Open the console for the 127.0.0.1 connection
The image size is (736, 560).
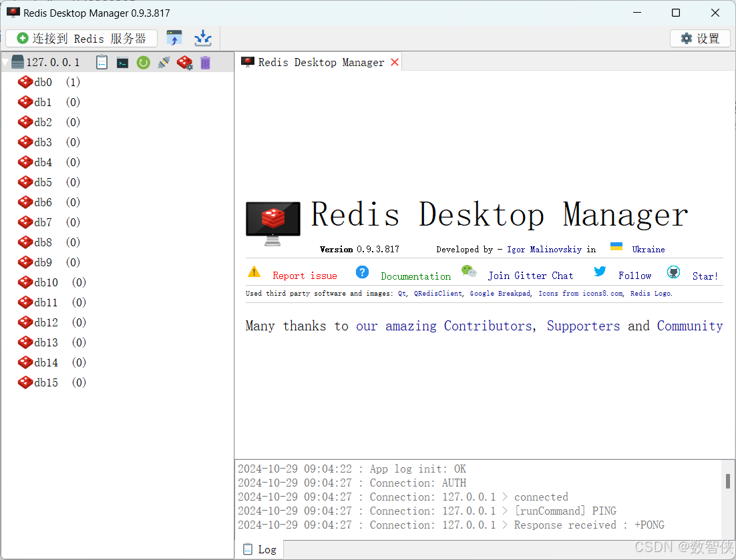click(122, 62)
